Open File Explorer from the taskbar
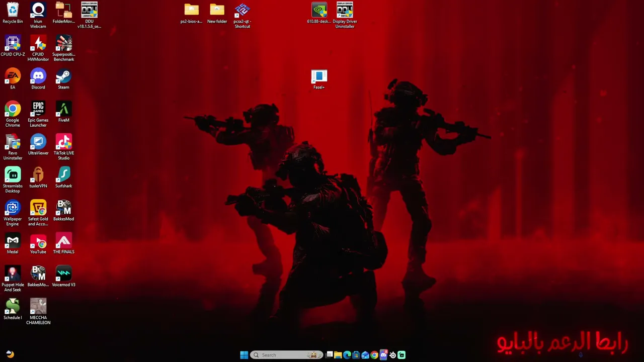This screenshot has height=362, width=644. tap(338, 355)
